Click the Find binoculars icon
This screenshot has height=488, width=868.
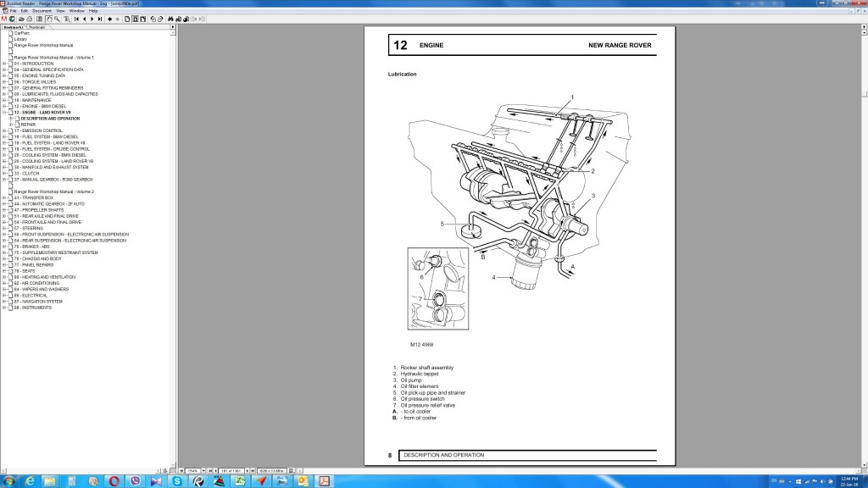(x=170, y=19)
